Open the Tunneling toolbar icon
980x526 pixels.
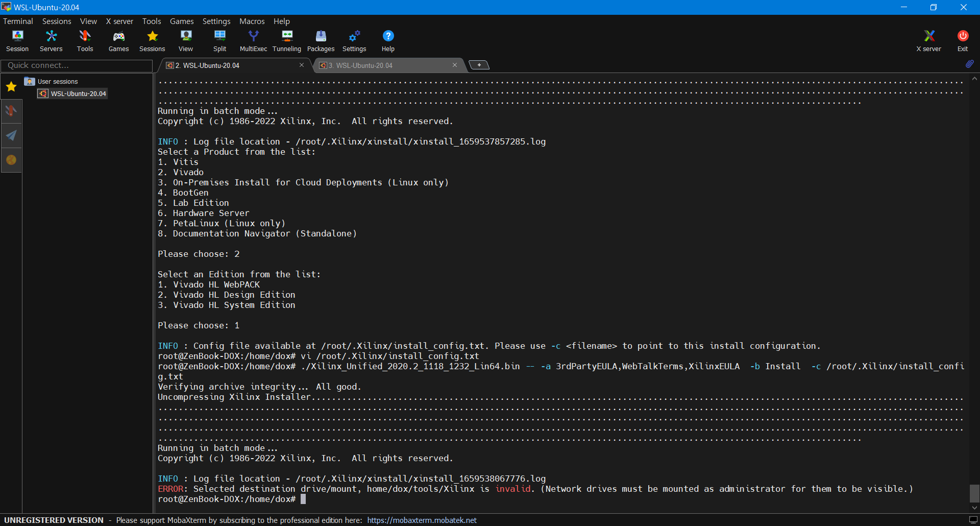point(287,40)
